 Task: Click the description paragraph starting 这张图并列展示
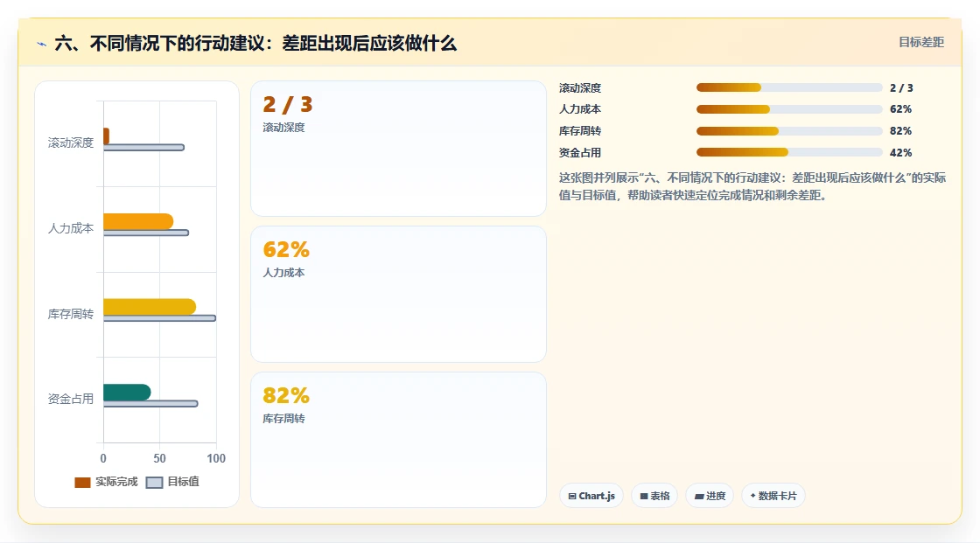pos(752,186)
